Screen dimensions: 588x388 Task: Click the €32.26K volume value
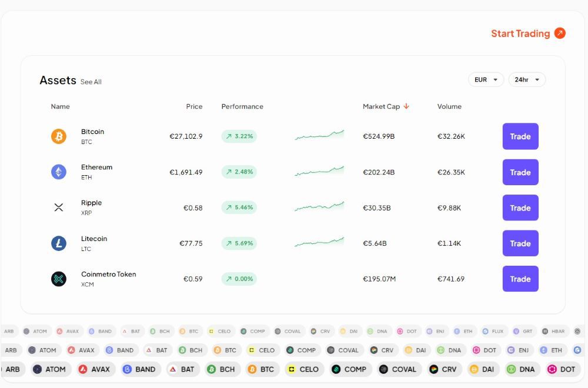451,136
